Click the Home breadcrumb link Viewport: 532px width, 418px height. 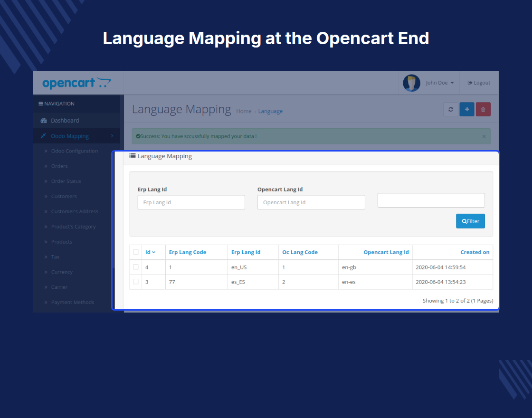coord(244,111)
